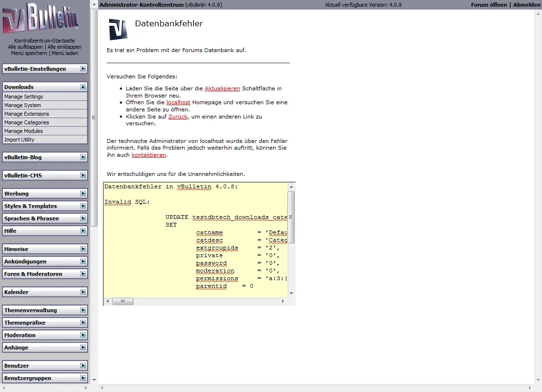Expand the Kalender menu group
This screenshot has width=542, height=392.
tap(83, 292)
